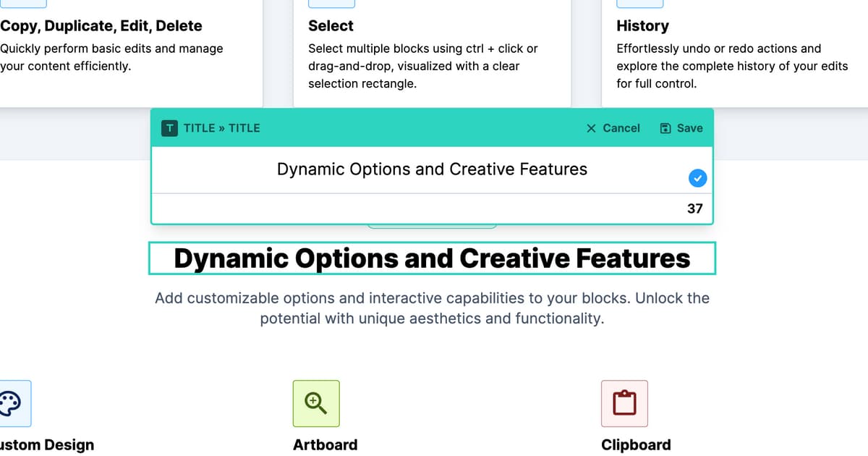Click the floppy disk Save icon
The height and width of the screenshot is (456, 868).
tap(665, 128)
